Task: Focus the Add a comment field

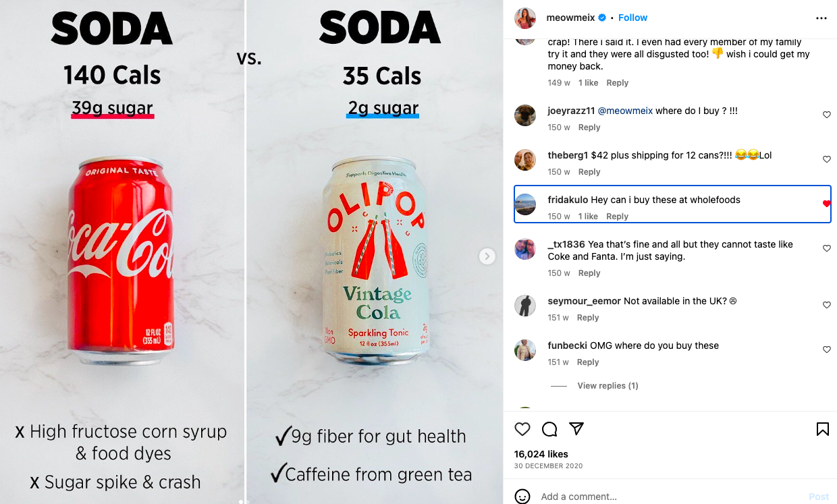Action: tap(668, 497)
